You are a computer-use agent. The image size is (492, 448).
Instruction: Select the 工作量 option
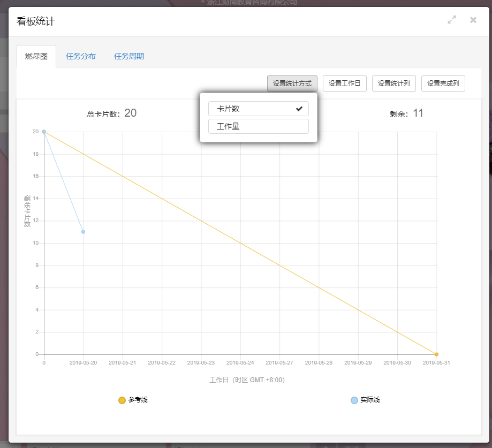[x=259, y=126]
